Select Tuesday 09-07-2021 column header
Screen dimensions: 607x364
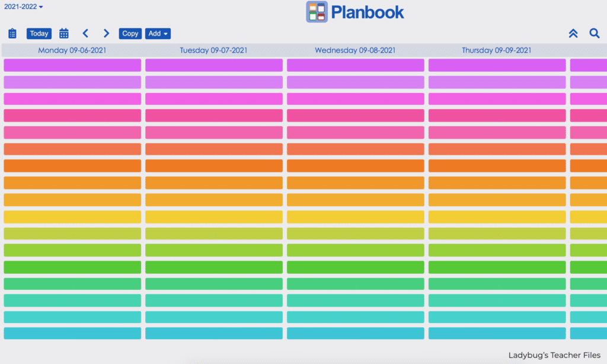coord(213,50)
